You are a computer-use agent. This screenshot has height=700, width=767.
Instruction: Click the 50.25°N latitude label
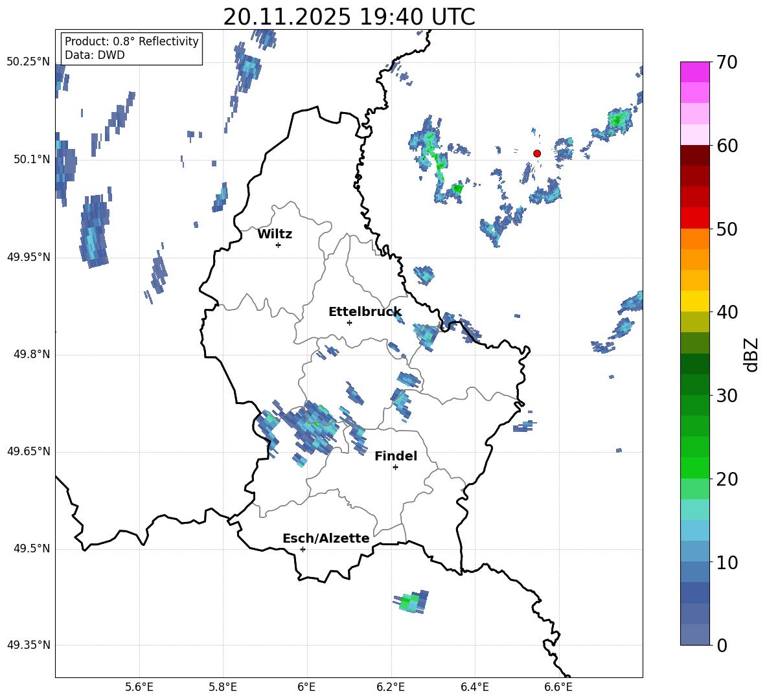29,62
